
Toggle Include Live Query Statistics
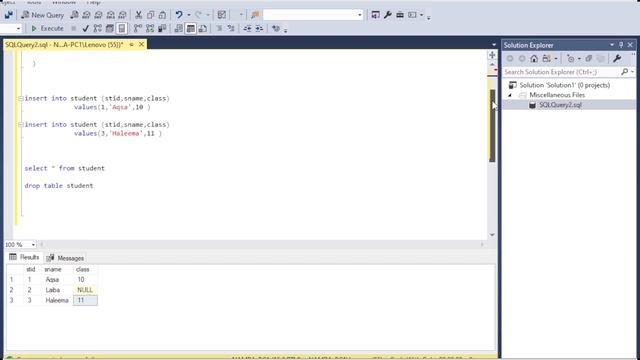150,28
